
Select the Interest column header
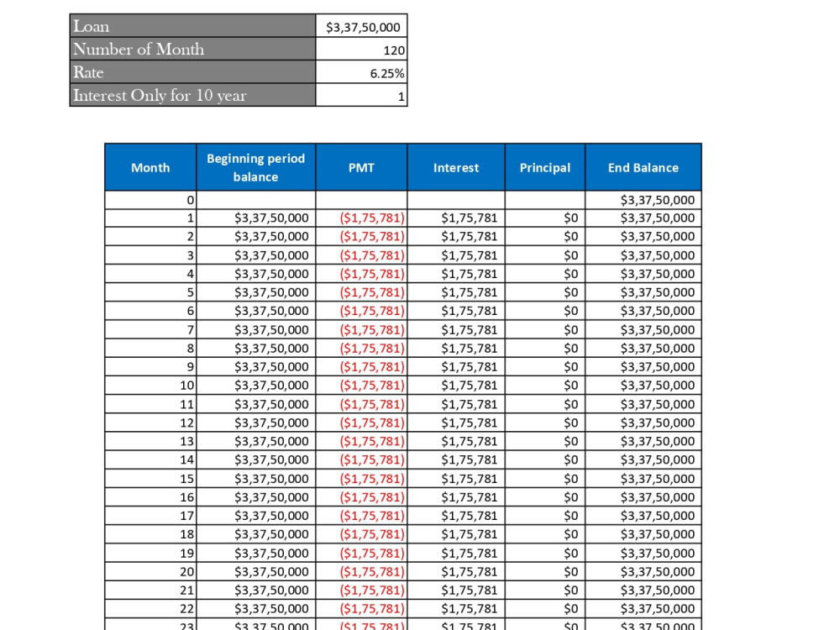click(456, 167)
